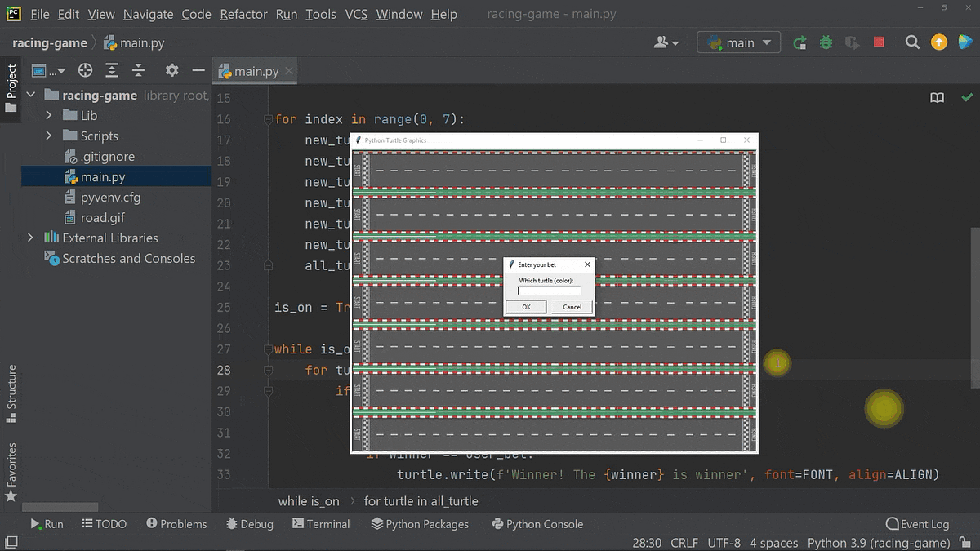This screenshot has width=980, height=551.
Task: Select the opened file with the locate target icon
Action: (85, 70)
